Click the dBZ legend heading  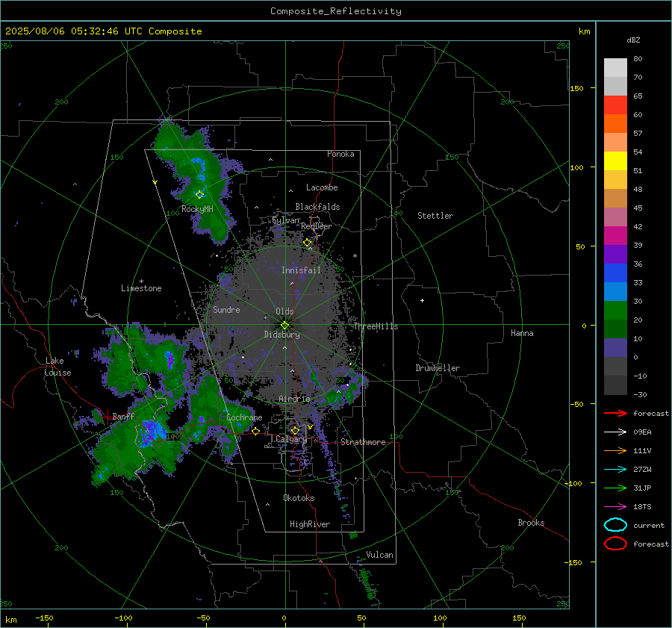tap(633, 40)
